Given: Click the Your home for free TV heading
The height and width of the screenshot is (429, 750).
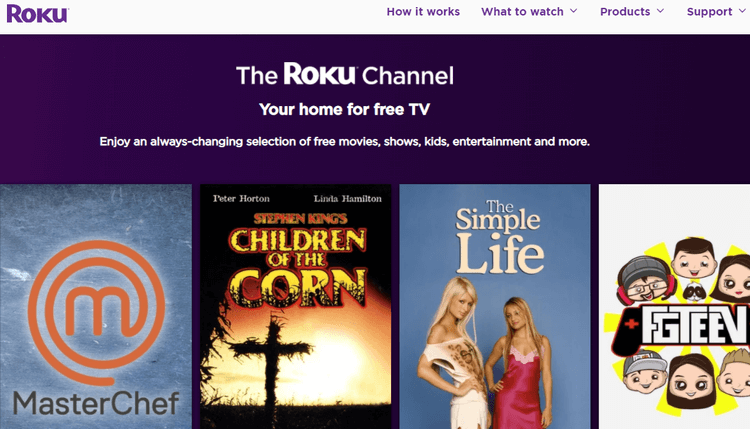Looking at the screenshot, I should pyautogui.click(x=344, y=110).
